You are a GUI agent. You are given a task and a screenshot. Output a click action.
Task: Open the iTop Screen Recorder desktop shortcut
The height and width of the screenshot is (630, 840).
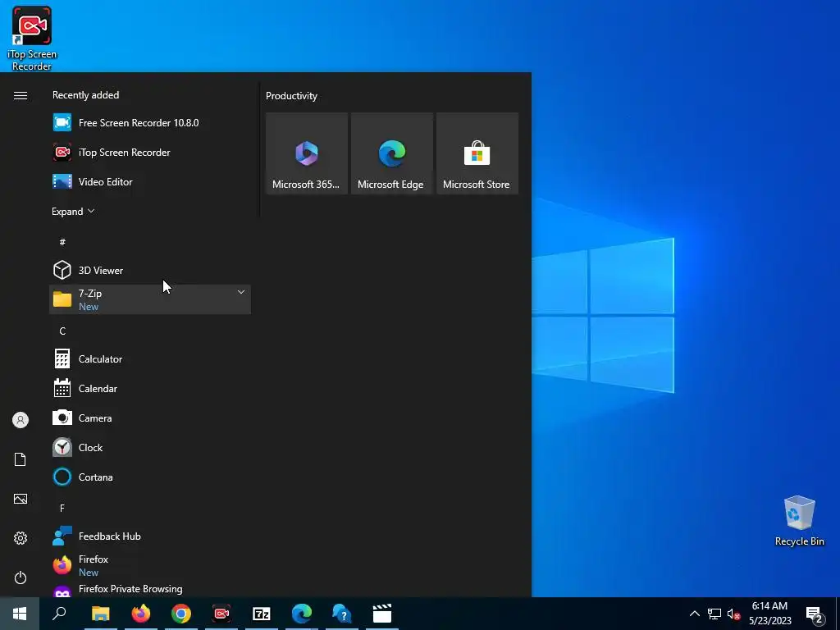point(32,39)
